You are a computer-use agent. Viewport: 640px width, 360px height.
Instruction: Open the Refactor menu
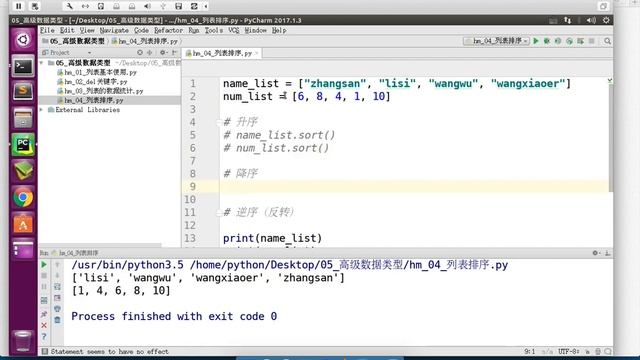coord(169,31)
